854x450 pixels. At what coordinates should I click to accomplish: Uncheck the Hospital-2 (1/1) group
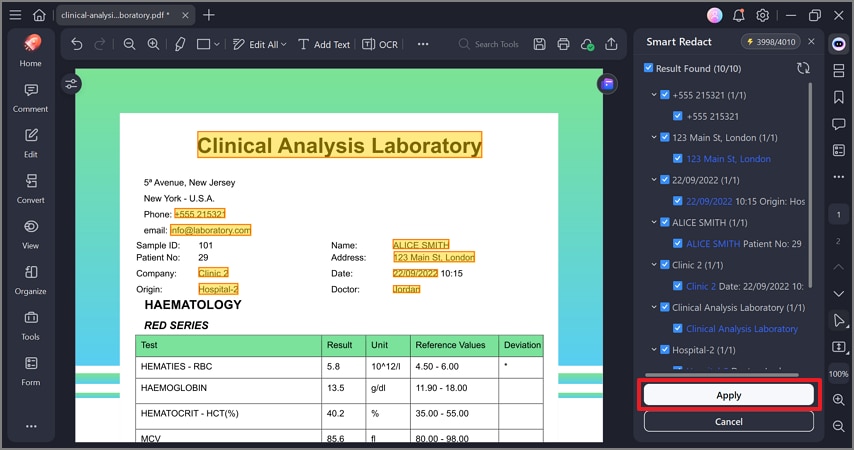click(664, 350)
